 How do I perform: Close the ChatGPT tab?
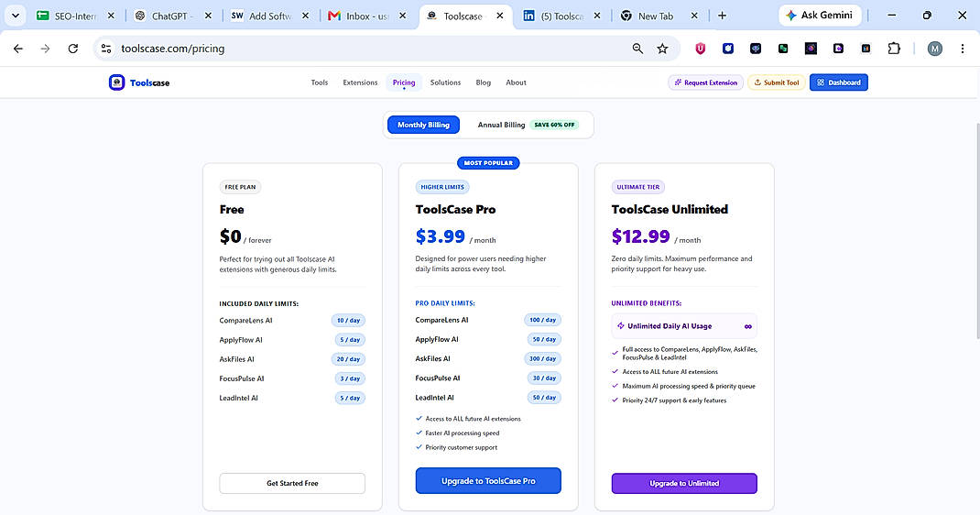pos(208,16)
